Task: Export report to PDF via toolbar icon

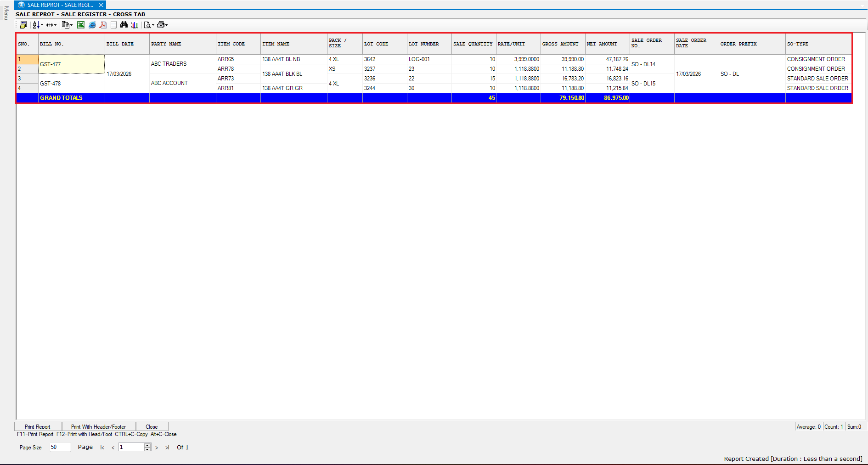Action: (103, 25)
